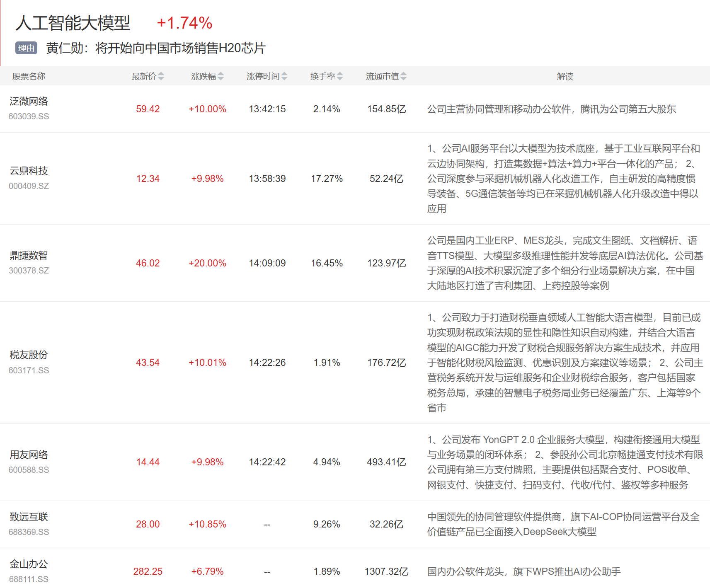Viewport: 710px width, 588px height.
Task: Click stock code 603171.SS
Action: coord(29,370)
